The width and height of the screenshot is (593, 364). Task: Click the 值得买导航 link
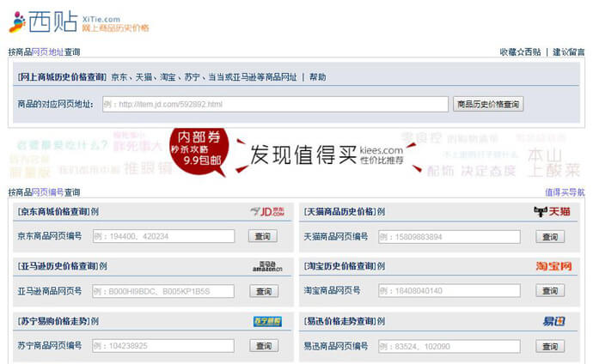click(565, 192)
